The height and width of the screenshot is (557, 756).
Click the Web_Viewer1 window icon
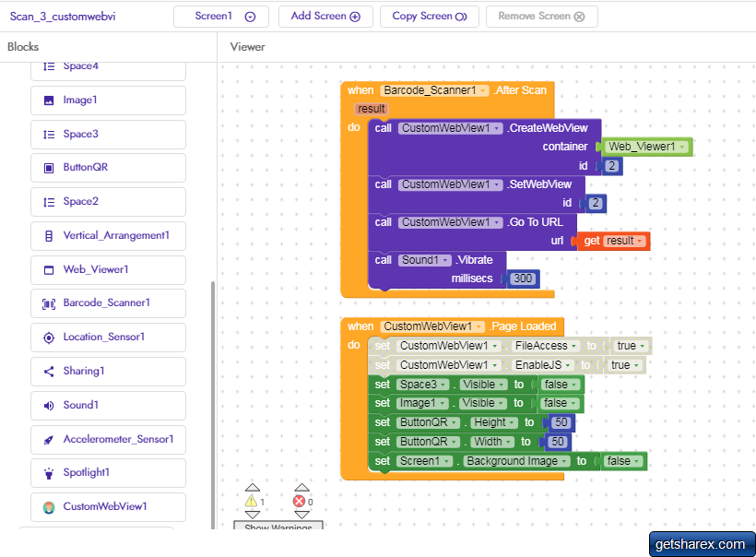point(49,269)
